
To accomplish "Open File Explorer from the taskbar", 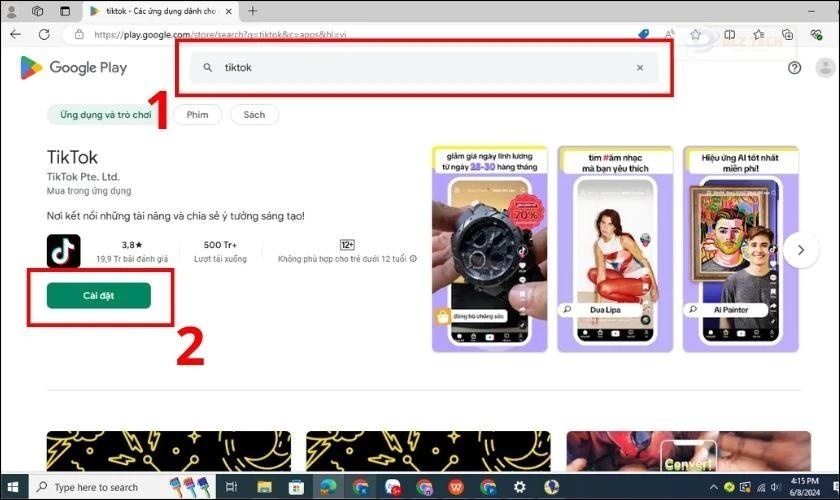I will [265, 487].
